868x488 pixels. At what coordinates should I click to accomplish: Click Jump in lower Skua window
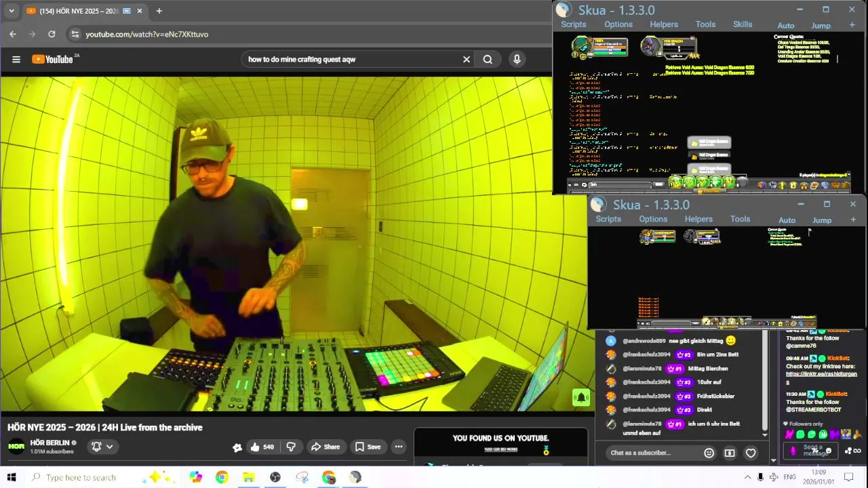click(822, 220)
